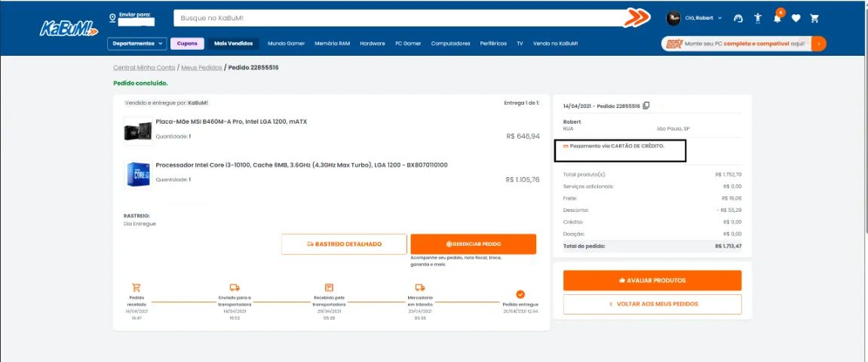This screenshot has height=362, width=868.
Task: Click Mercadoria em trânsito truck icon
Action: (419, 288)
